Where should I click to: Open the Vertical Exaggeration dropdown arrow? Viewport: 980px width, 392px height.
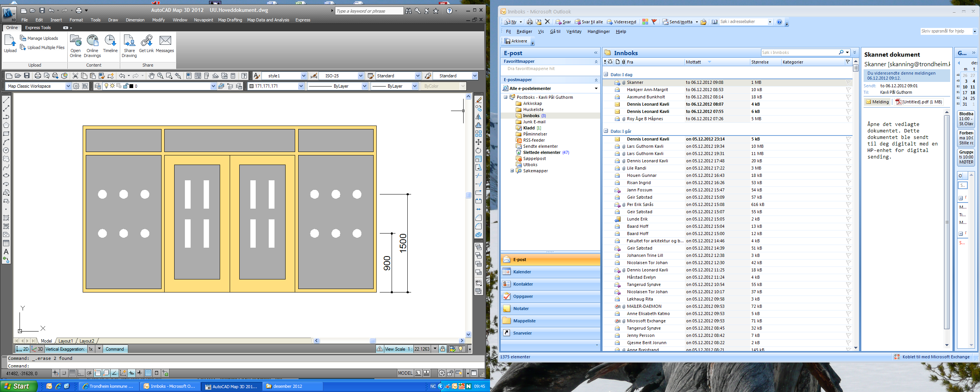99,349
